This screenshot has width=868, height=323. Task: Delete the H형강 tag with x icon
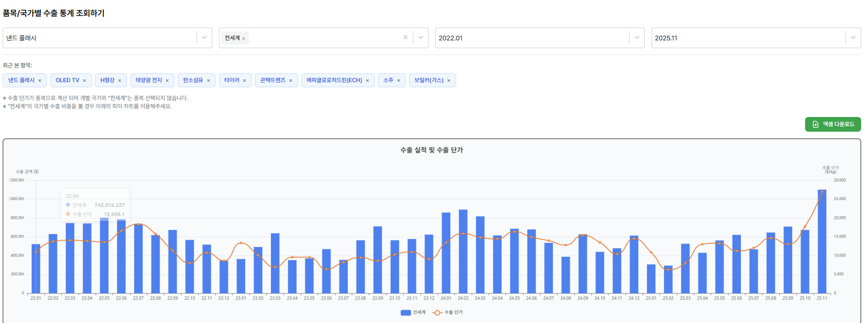click(120, 81)
